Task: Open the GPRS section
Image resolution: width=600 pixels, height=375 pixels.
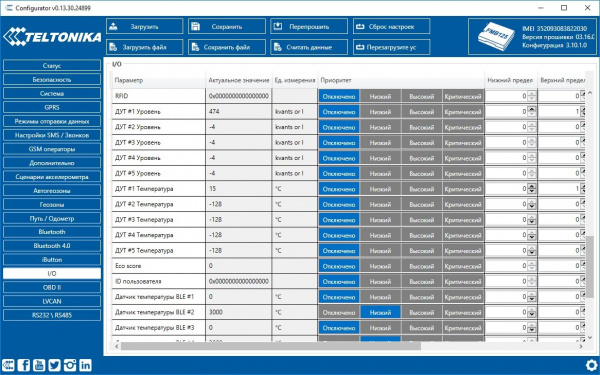Action: coord(52,107)
